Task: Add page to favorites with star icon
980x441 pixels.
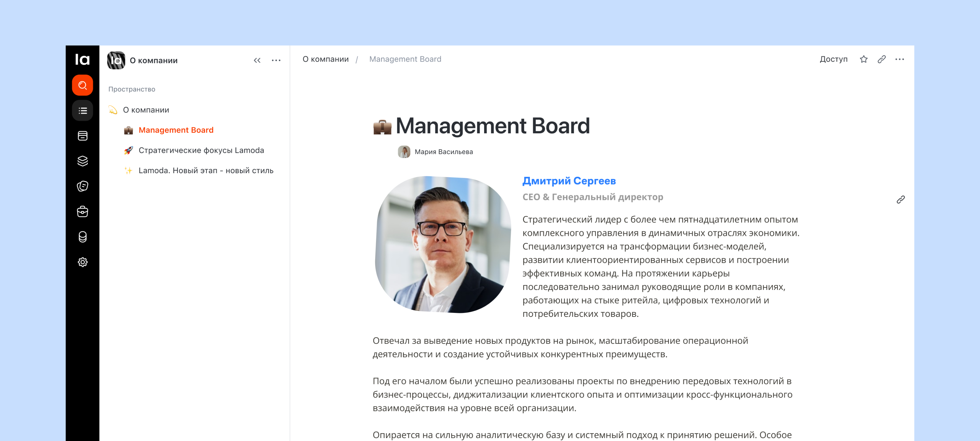Action: pos(864,59)
